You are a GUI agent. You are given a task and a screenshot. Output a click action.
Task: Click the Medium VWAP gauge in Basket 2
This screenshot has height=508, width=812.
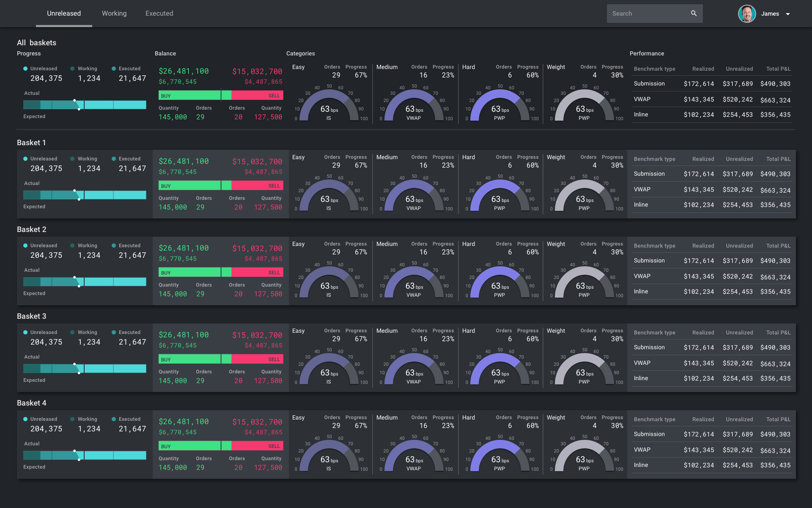coord(414,284)
